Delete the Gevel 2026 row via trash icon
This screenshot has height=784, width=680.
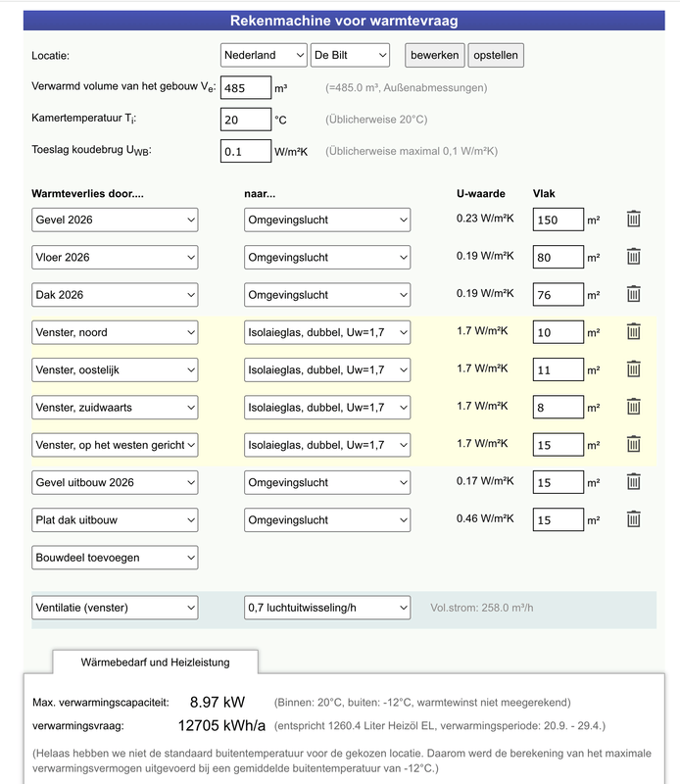[x=634, y=220]
